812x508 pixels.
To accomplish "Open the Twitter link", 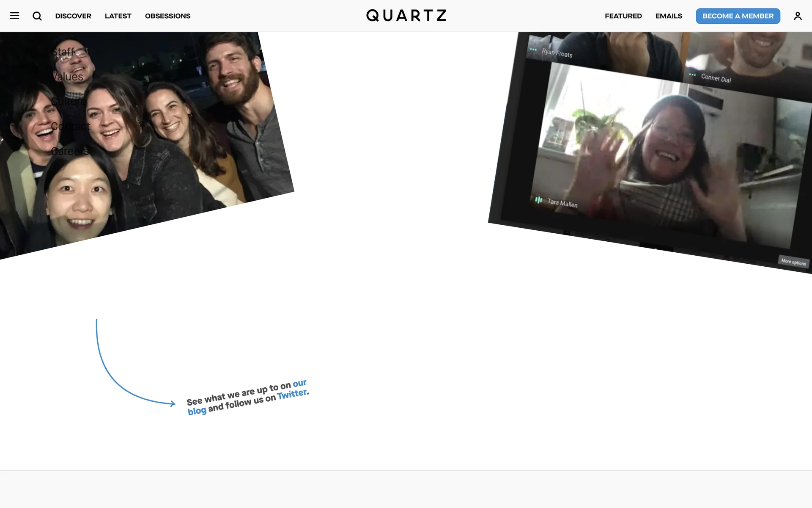I will 292,395.
